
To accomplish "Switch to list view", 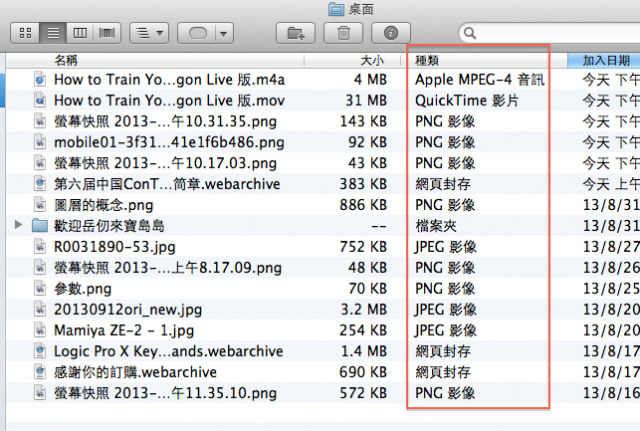I will pos(53,33).
